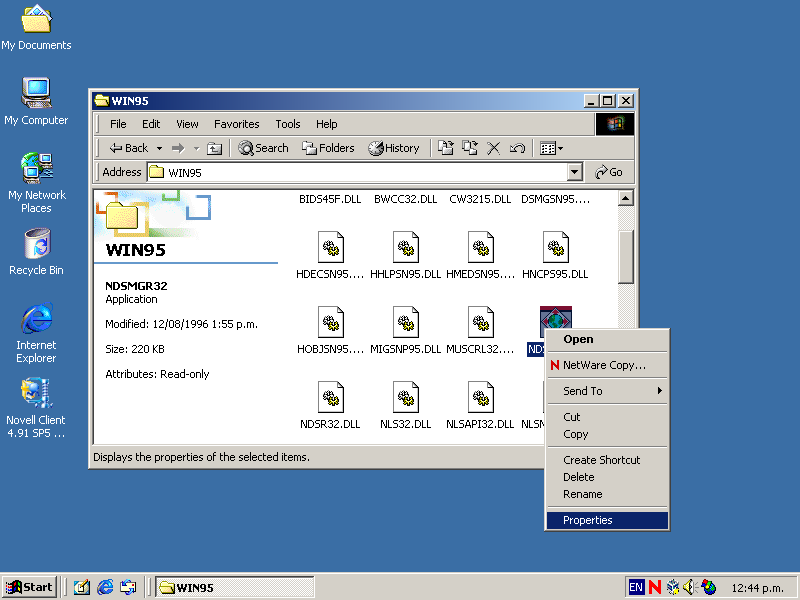800x600 pixels.
Task: Select the NDSMGR32 application icon
Action: click(556, 318)
